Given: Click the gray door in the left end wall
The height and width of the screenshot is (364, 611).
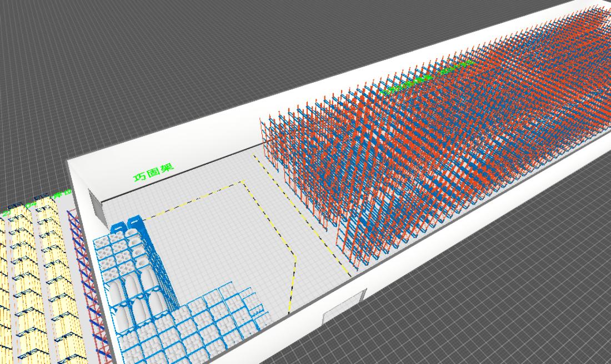Looking at the screenshot, I should click(97, 208).
